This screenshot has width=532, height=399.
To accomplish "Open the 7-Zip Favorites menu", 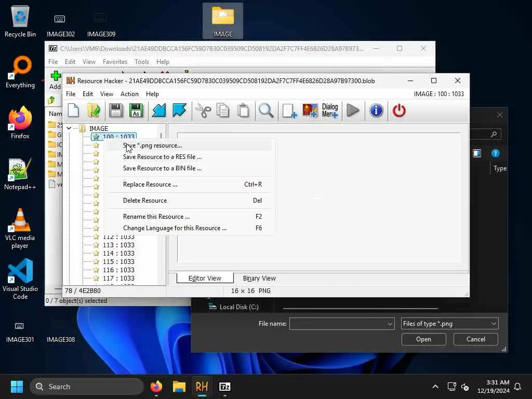I will (x=115, y=62).
